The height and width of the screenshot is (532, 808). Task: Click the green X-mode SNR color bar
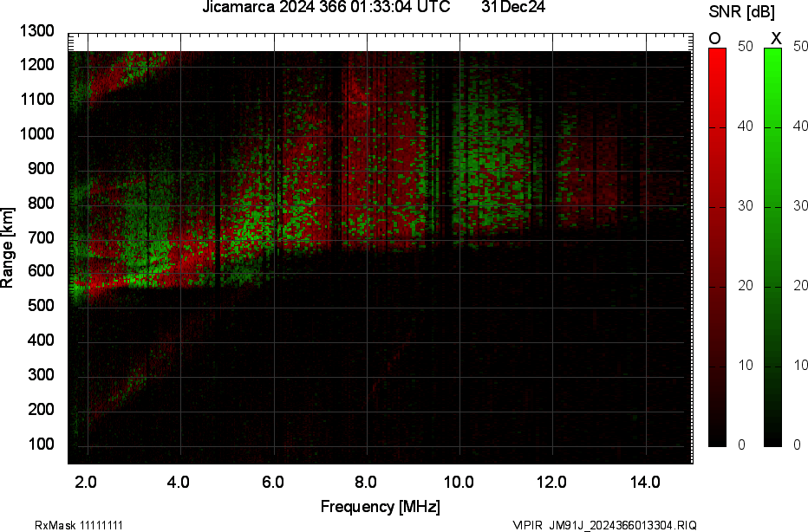tap(772, 247)
